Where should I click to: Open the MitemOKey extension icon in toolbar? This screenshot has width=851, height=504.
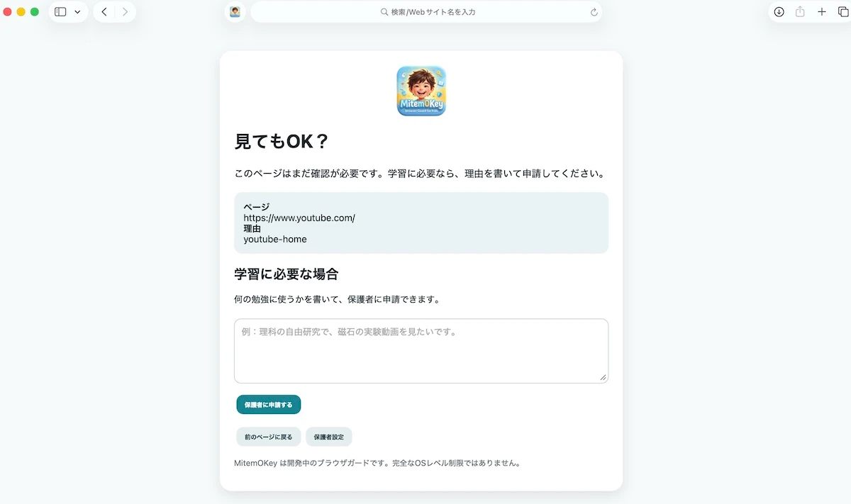tap(235, 12)
